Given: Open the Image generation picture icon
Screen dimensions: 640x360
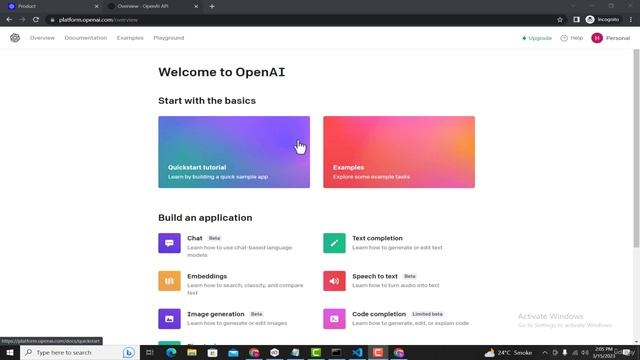Looking at the screenshot, I should pyautogui.click(x=169, y=319).
